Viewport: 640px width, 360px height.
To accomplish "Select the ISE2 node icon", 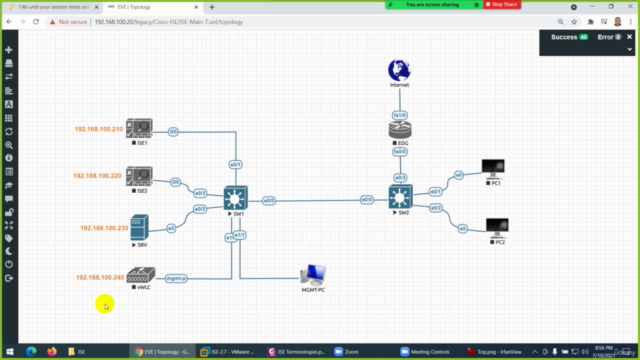I will [x=139, y=176].
